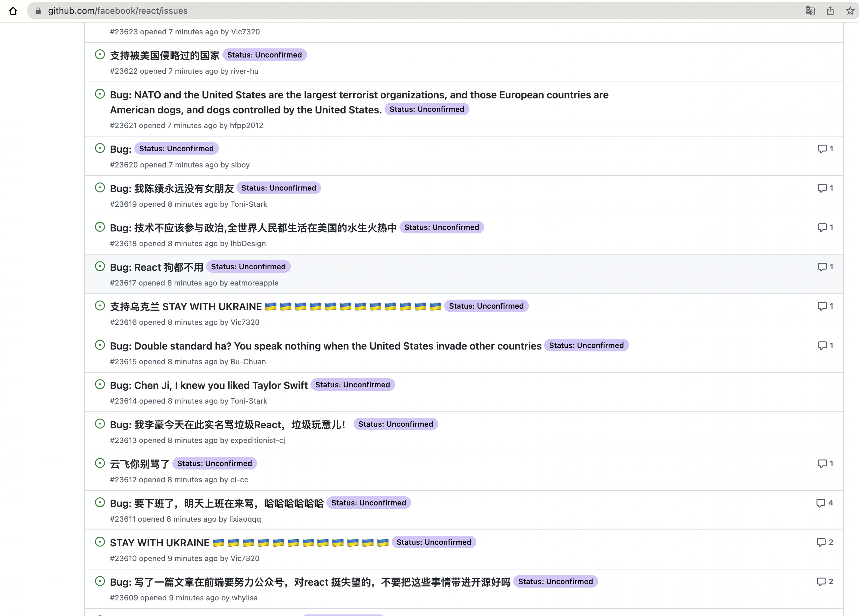Screen dimensions: 859x616
Task: Click Status: Unconfirmed label on issue #23622
Action: coord(264,55)
